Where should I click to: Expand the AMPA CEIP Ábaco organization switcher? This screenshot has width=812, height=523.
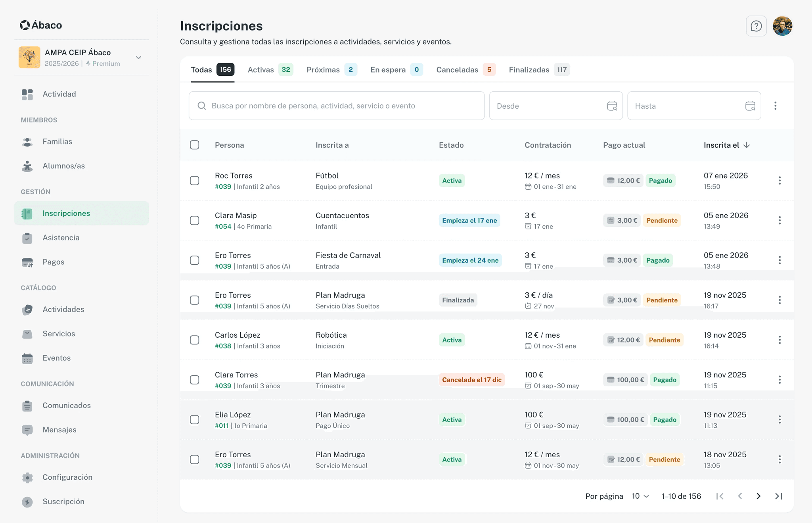pyautogui.click(x=138, y=58)
